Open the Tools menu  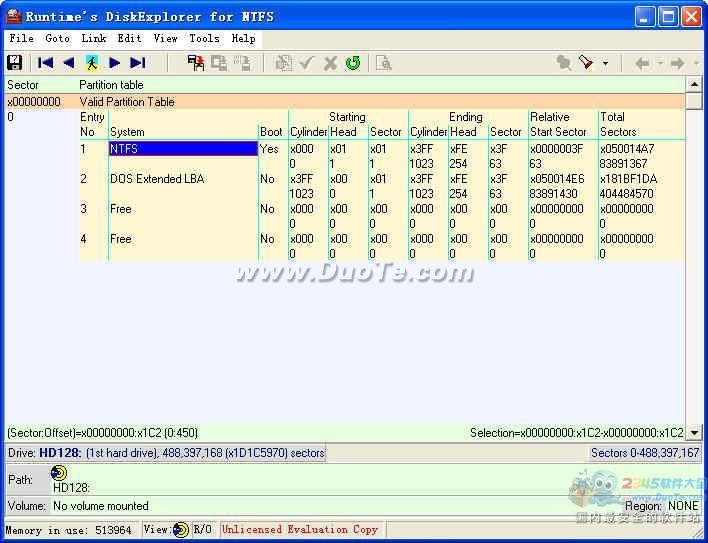(x=204, y=38)
